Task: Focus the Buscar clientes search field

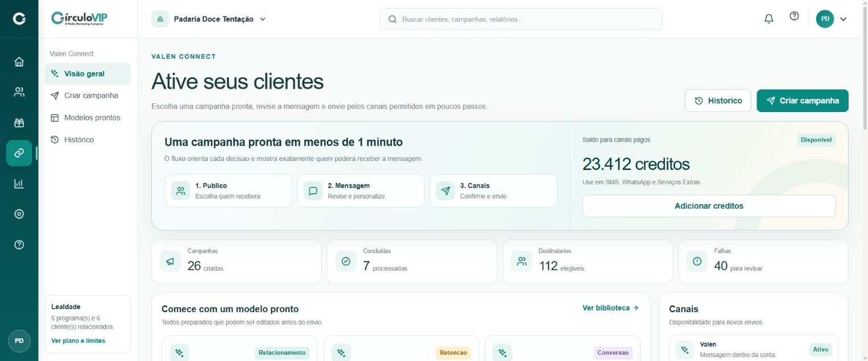Action: (x=520, y=19)
